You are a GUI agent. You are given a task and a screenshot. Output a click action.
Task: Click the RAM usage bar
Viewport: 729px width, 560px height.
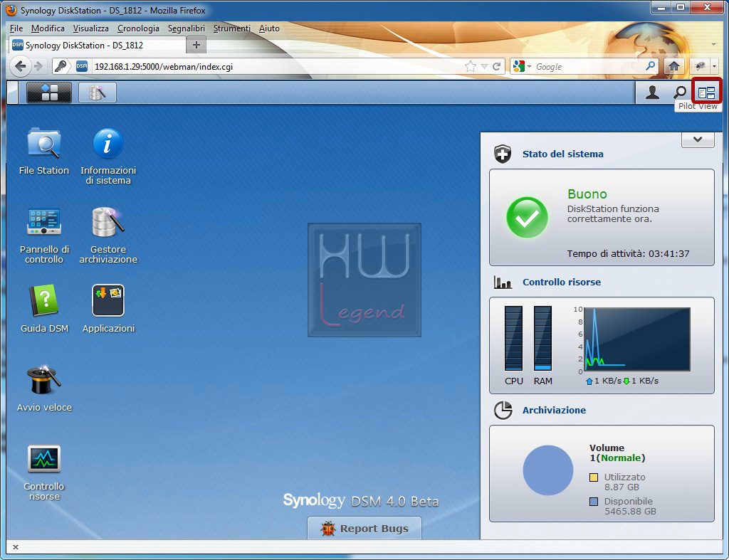tap(542, 338)
